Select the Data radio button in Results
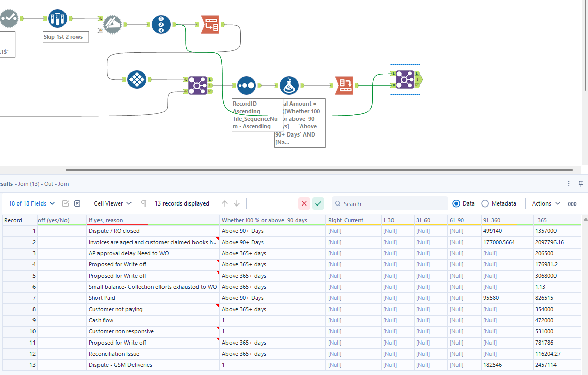588x375 pixels. 458,203
